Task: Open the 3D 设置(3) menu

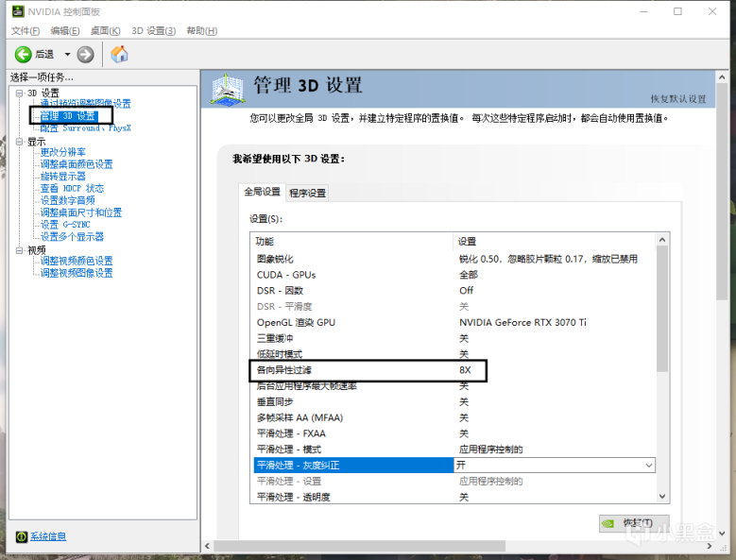Action: pyautogui.click(x=153, y=31)
